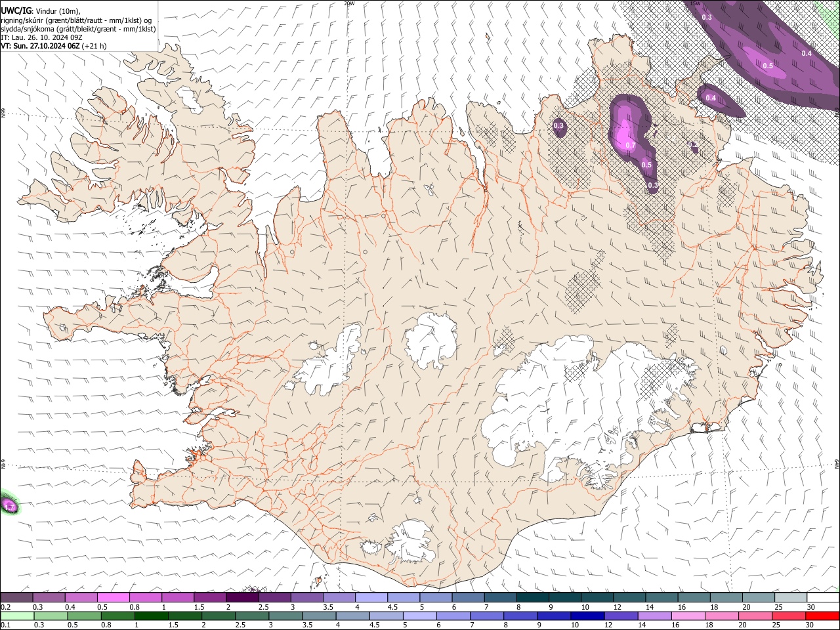Select the darkest purple 2 swatch in the upper legend row

pos(242,597)
